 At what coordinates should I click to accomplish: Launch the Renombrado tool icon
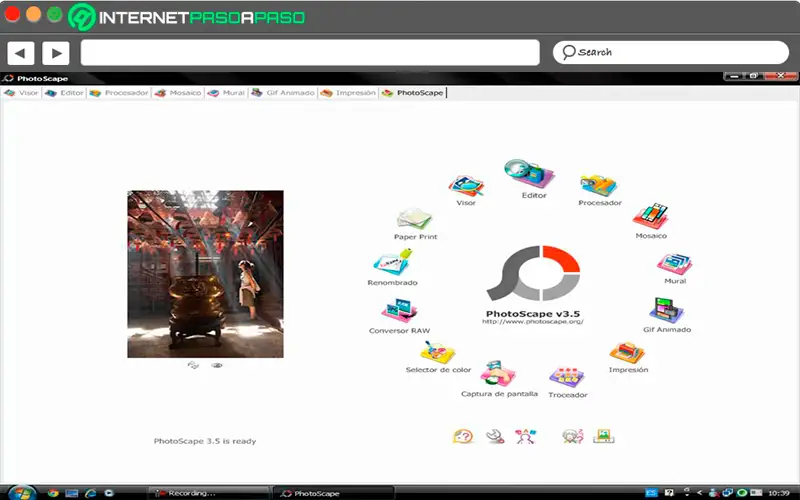click(392, 262)
